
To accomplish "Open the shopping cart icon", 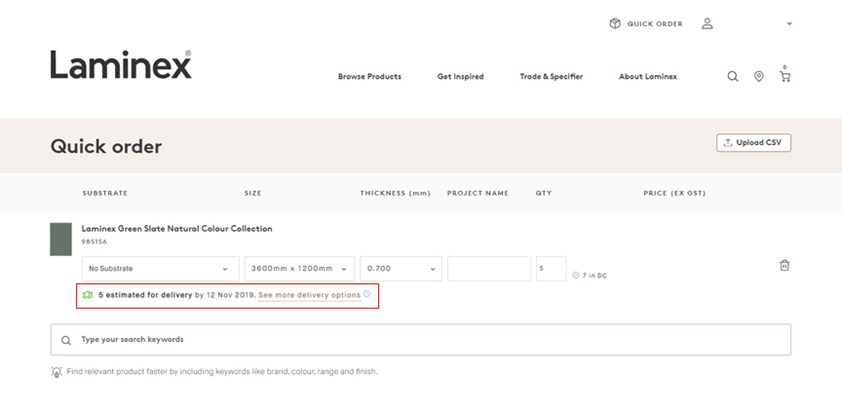I will pyautogui.click(x=785, y=76).
